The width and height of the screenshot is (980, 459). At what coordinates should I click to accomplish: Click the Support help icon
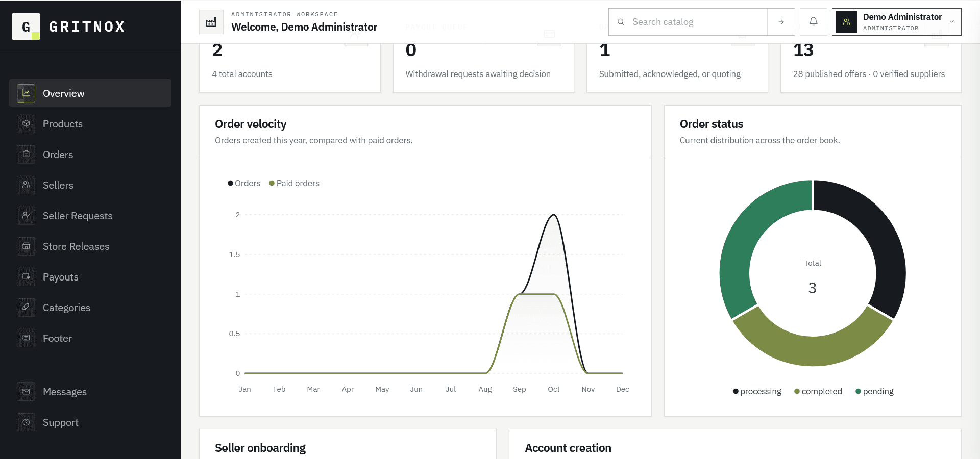tap(26, 422)
